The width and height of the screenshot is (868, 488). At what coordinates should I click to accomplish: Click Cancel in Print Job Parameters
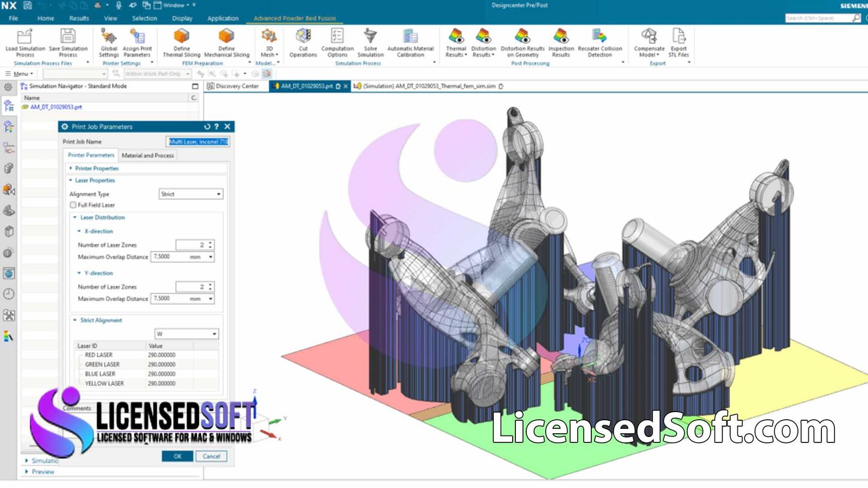tap(212, 457)
